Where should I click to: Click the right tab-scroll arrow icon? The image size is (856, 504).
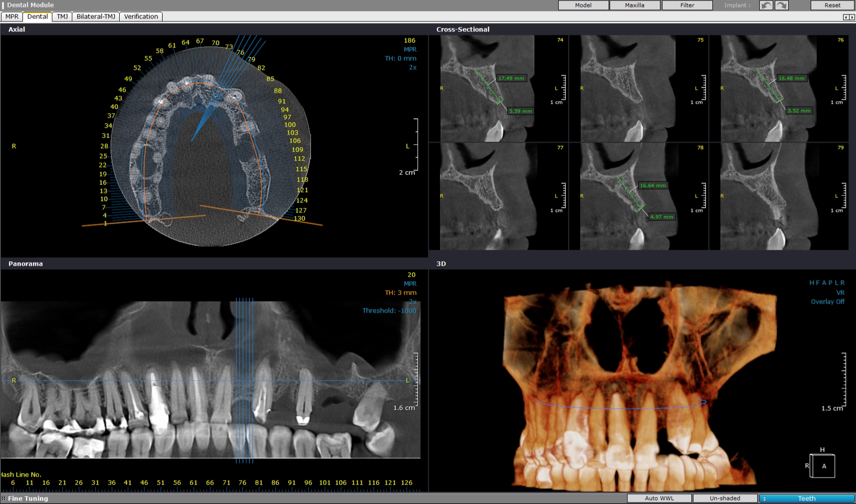852,17
